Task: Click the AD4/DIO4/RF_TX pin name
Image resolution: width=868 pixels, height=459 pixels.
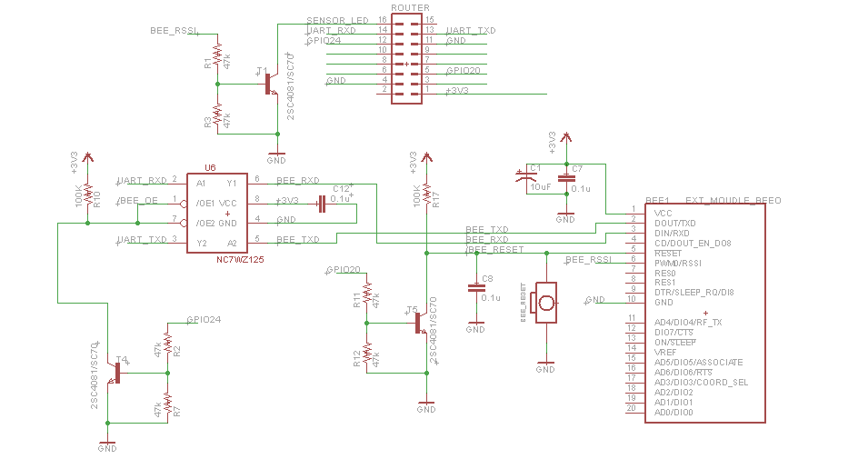Action: pos(688,322)
